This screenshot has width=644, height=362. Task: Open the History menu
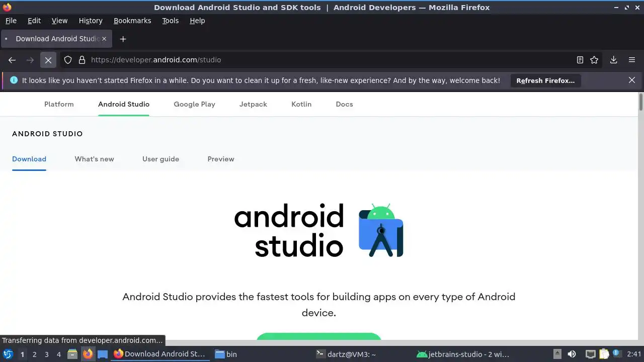point(91,21)
